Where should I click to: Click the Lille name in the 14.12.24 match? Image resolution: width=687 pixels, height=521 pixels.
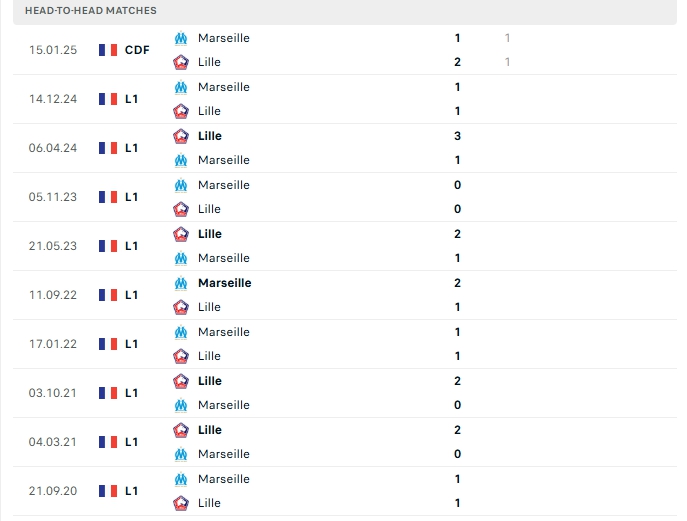(x=209, y=111)
